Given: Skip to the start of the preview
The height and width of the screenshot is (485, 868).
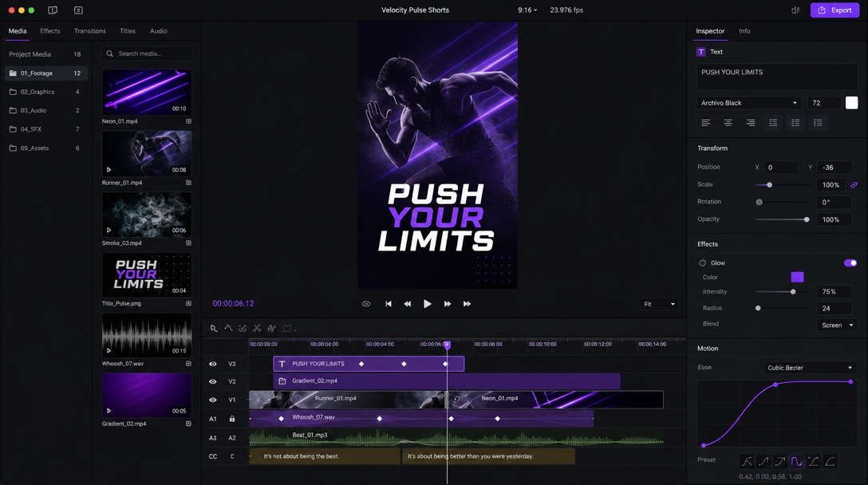Looking at the screenshot, I should click(389, 304).
